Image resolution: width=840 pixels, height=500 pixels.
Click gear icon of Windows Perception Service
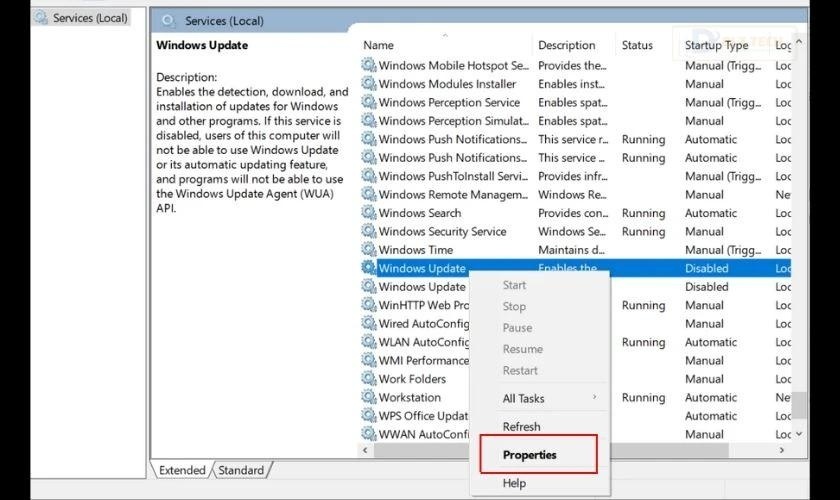[369, 102]
